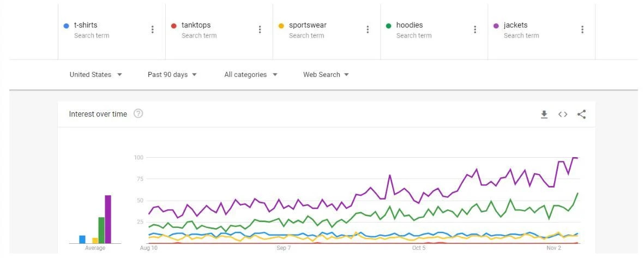Download the Interest over time chart data
The width and height of the screenshot is (644, 258).
coord(544,114)
